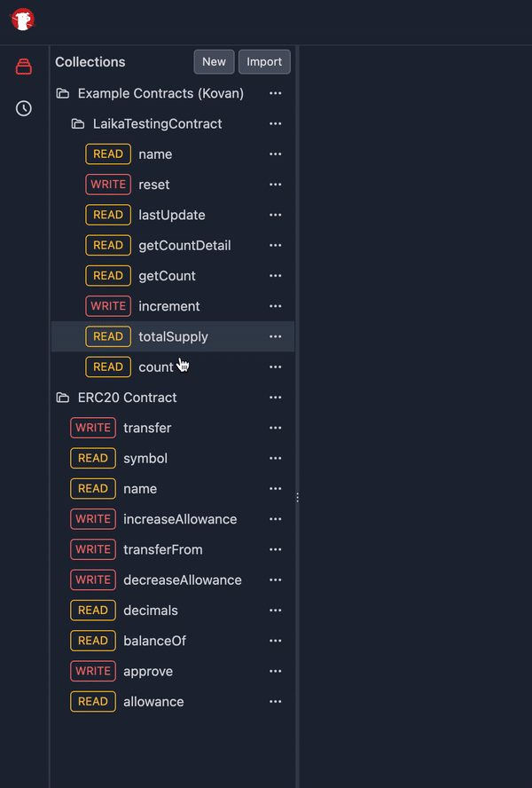
Task: Click the three dots next to balanceOf
Action: 275,641
